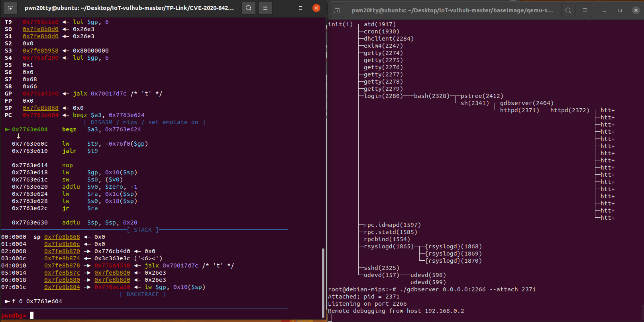Click stack address 0x7fe8b884
Screen dimensions: 644x322
(62, 287)
